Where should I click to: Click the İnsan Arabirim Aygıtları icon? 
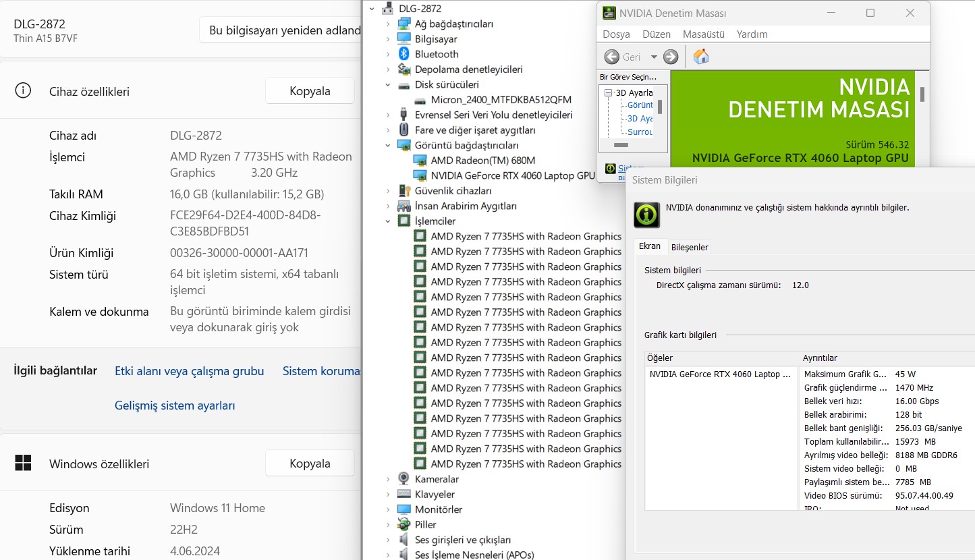[x=403, y=206]
